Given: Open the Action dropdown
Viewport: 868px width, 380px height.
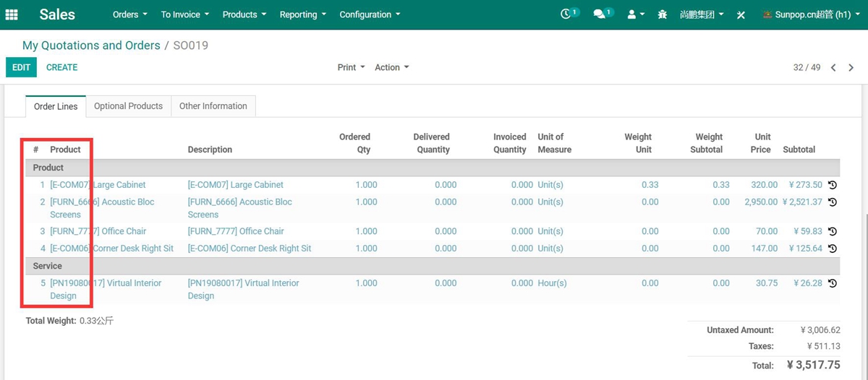Looking at the screenshot, I should pos(391,67).
